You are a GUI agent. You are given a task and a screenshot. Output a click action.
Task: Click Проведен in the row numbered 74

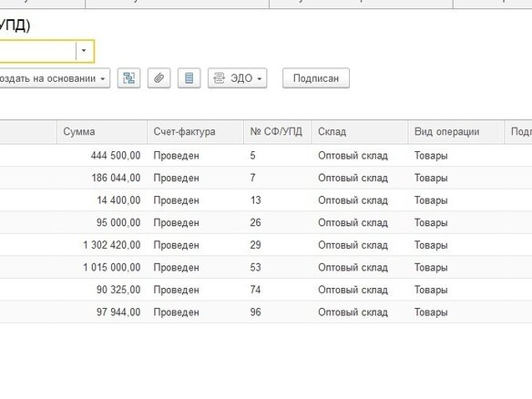tap(176, 290)
